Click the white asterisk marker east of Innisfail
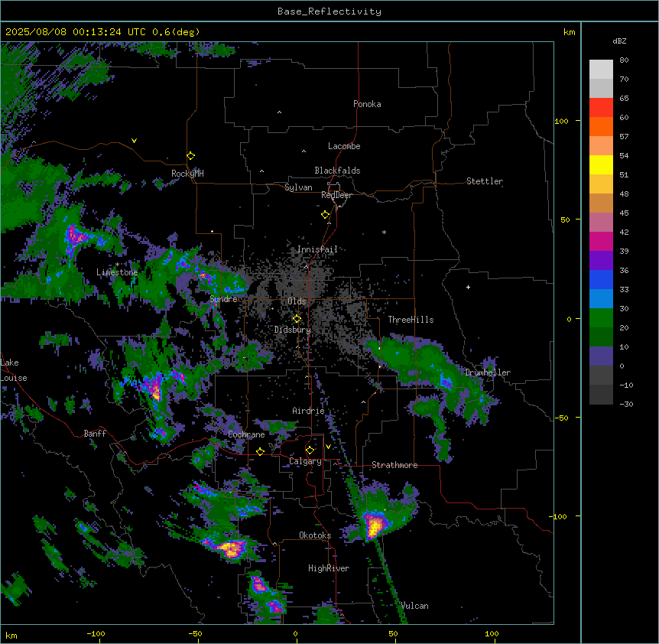 tap(384, 232)
